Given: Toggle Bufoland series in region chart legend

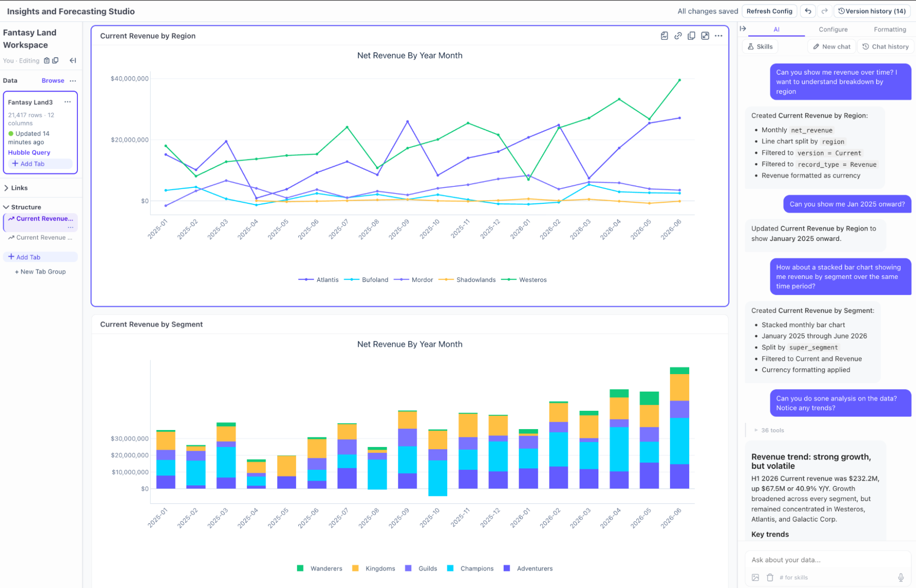Looking at the screenshot, I should coord(366,280).
